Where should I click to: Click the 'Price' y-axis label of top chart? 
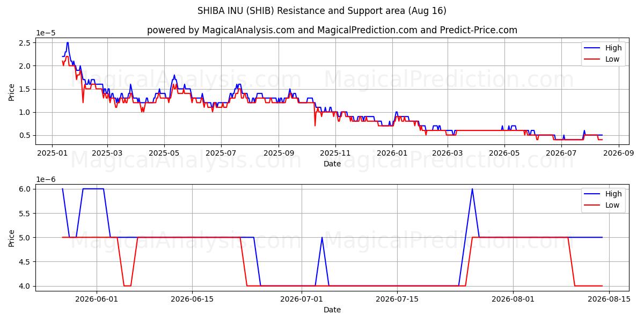tap(12, 91)
